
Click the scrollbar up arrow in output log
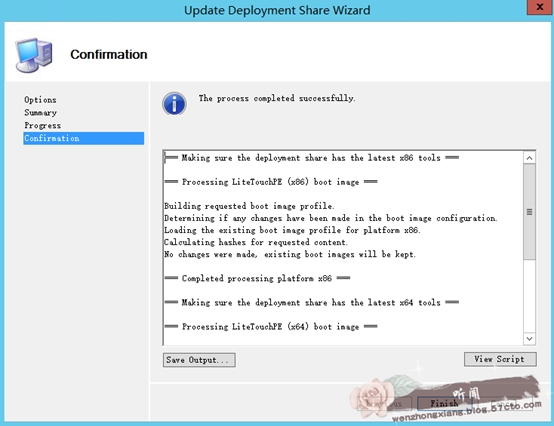pyautogui.click(x=529, y=158)
